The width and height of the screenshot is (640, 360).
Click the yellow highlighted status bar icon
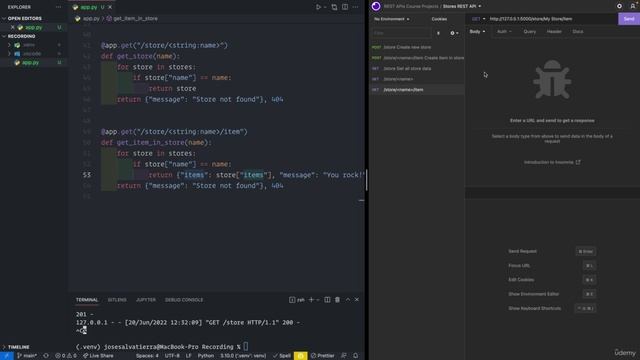tap(300, 356)
